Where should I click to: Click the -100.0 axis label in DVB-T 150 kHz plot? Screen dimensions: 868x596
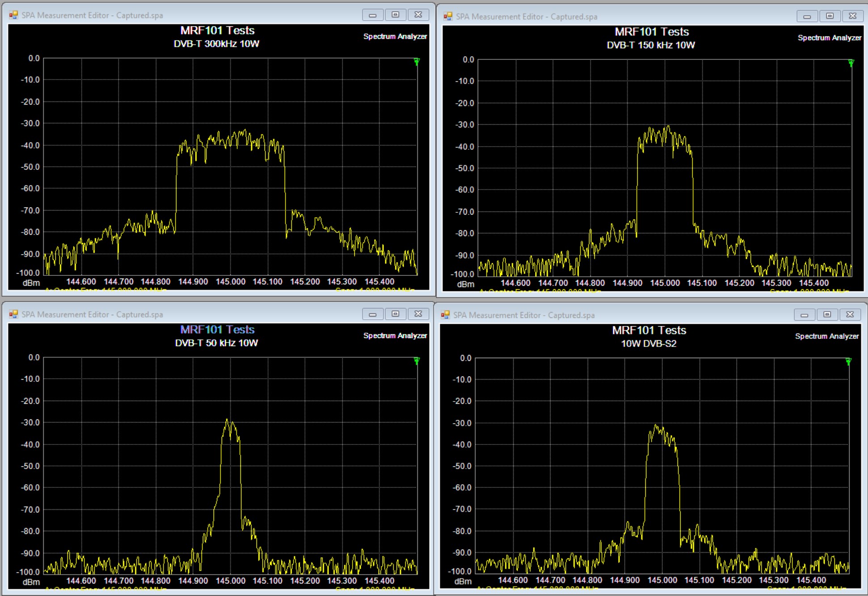(462, 274)
